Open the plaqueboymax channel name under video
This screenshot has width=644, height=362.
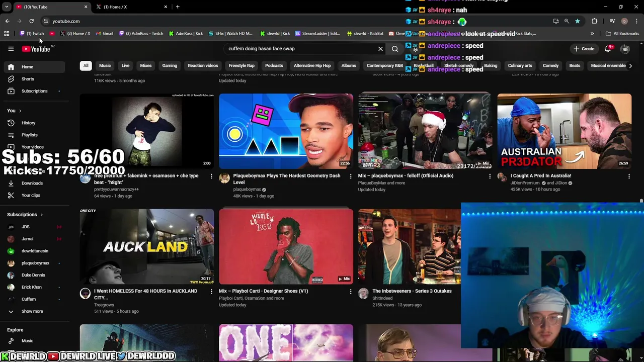247,190
